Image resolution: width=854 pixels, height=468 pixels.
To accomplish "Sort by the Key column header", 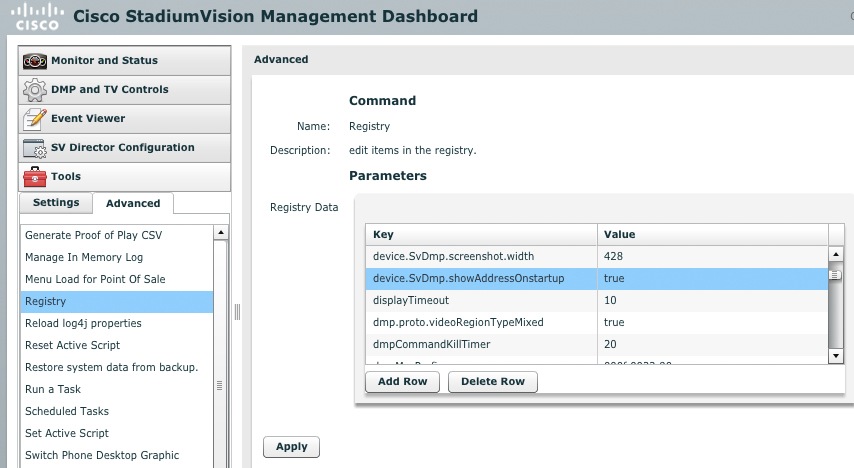I will pyautogui.click(x=481, y=234).
